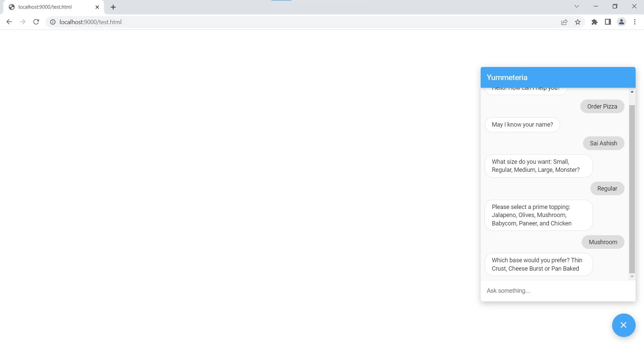Image resolution: width=644 pixels, height=344 pixels.
Task: Click the browser profile avatar icon
Action: point(621,22)
